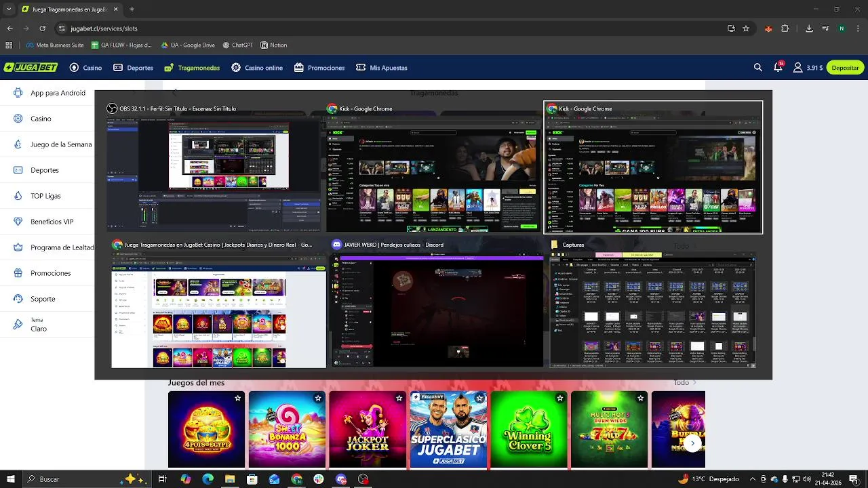
Task: Open Mis Apuestas in top navigation
Action: click(382, 68)
